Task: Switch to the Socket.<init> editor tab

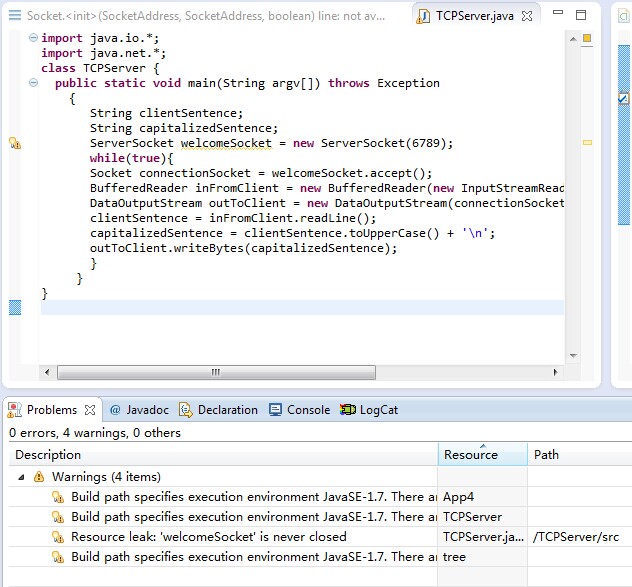Action: pyautogui.click(x=206, y=16)
